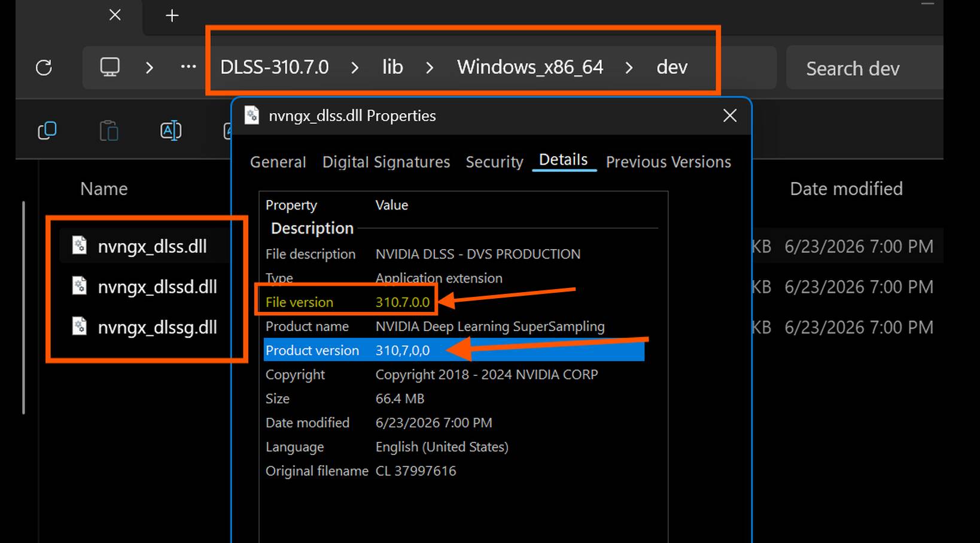Select the highlighted Product version label
The height and width of the screenshot is (543, 980).
(x=312, y=350)
